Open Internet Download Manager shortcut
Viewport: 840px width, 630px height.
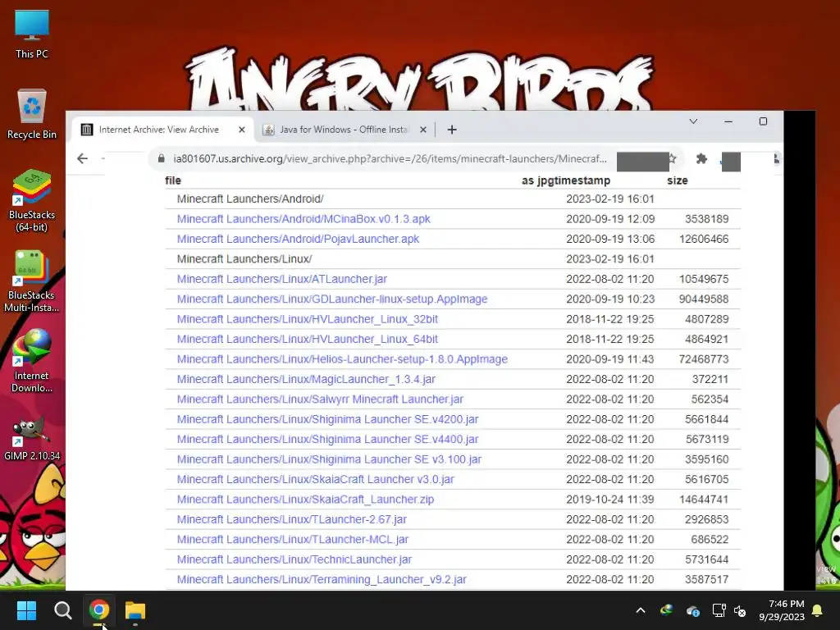(32, 362)
